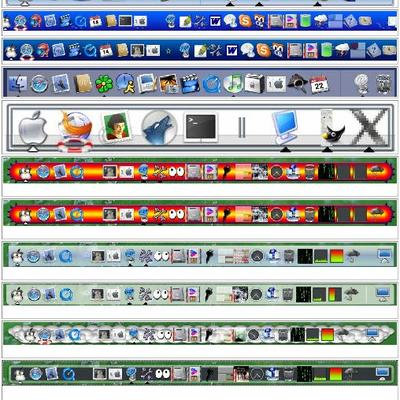
Task: Open display monitor in pale green dock
Action: (383, 295)
